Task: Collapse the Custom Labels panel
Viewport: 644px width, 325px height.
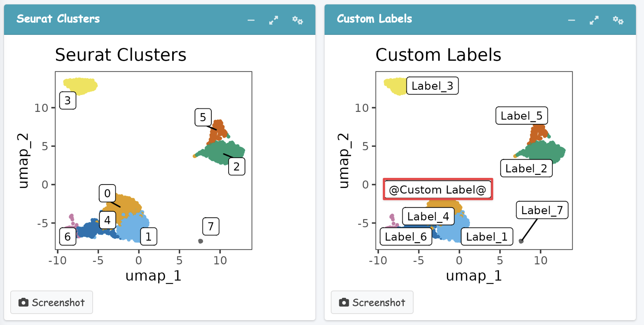Action: click(571, 20)
